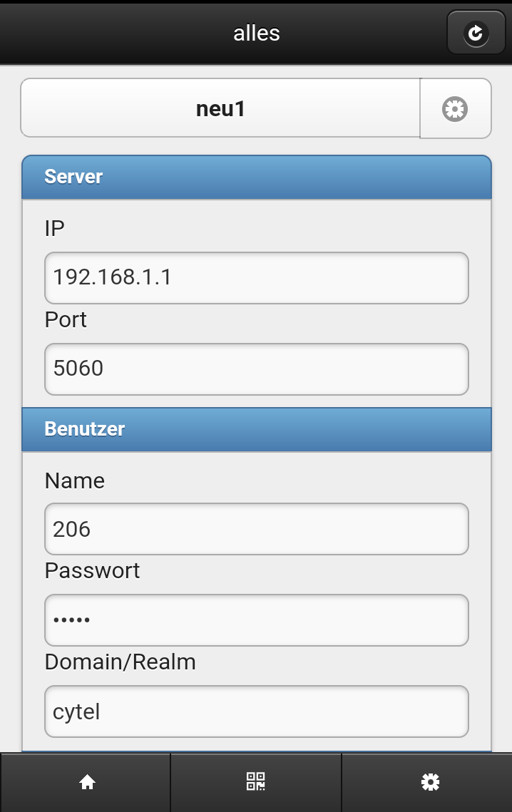Open the settings tab in the bottom bar
The image size is (512, 812).
[x=429, y=782]
